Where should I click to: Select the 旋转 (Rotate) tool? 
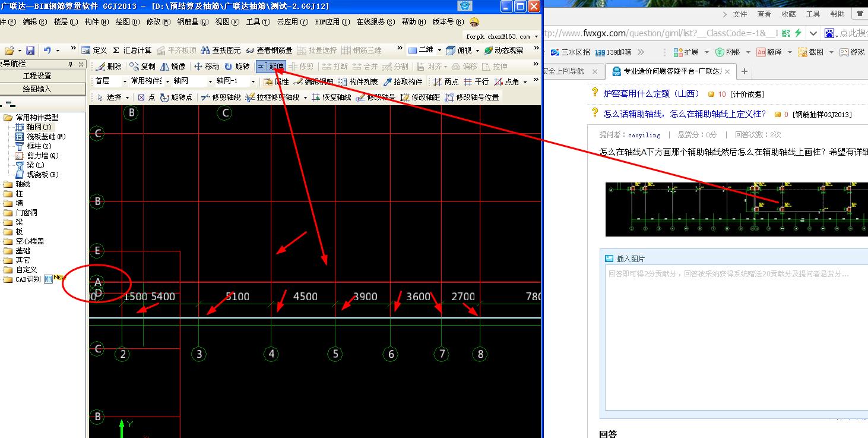(237, 66)
